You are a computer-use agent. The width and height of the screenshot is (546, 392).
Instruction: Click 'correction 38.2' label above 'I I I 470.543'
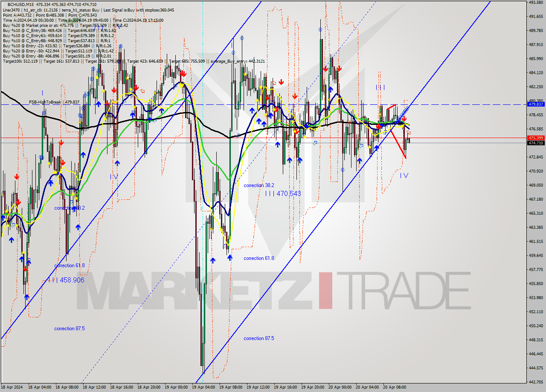pyautogui.click(x=259, y=186)
